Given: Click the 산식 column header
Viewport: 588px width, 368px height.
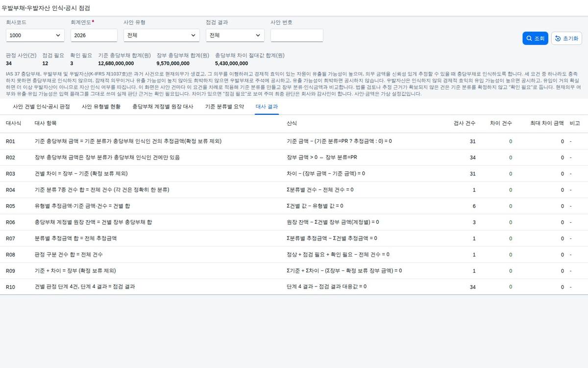Looking at the screenshot, I should coord(292,123).
